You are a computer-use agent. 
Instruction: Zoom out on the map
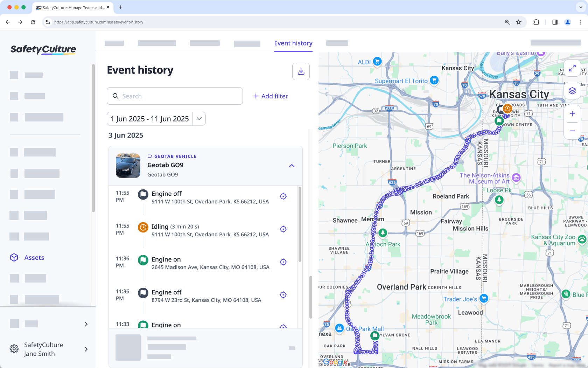coord(572,131)
